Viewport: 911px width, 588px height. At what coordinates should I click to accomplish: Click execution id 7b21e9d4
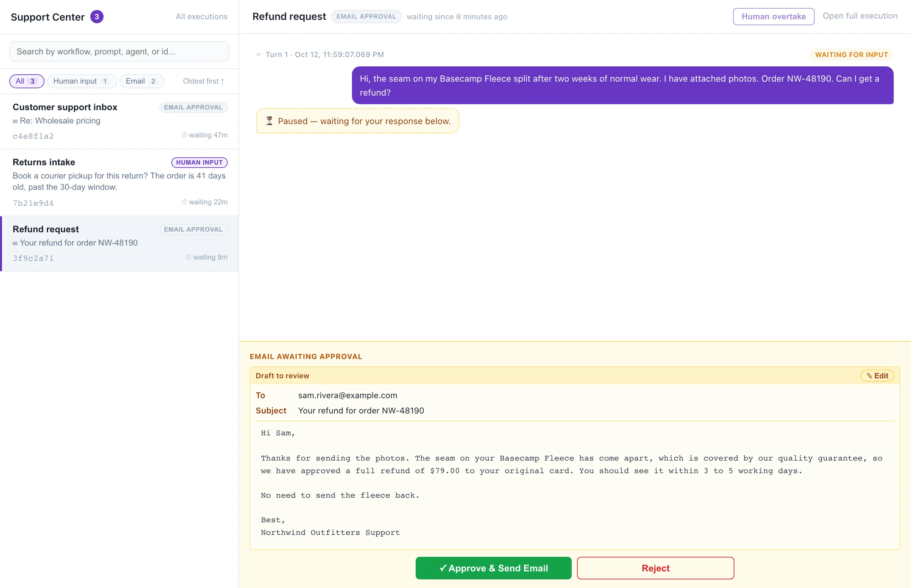33,203
